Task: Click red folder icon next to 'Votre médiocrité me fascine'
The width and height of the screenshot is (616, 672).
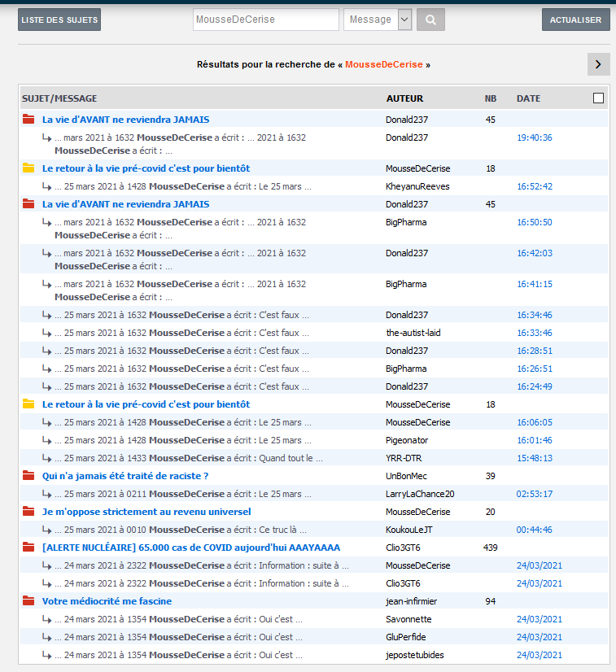Action: (x=28, y=601)
